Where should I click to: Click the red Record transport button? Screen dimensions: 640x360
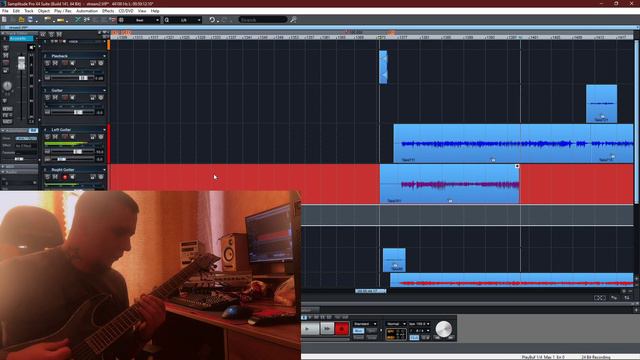(342, 329)
